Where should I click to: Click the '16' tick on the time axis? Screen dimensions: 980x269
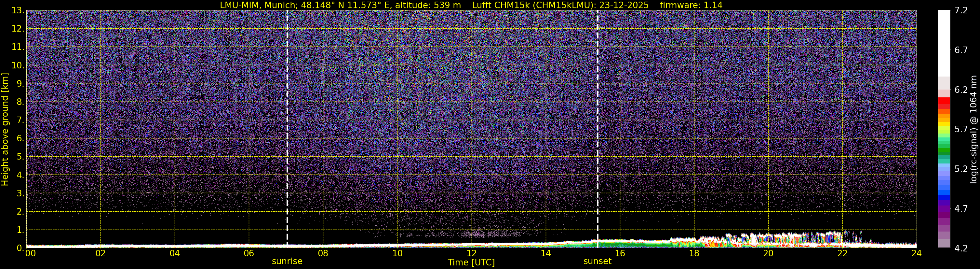(620, 254)
